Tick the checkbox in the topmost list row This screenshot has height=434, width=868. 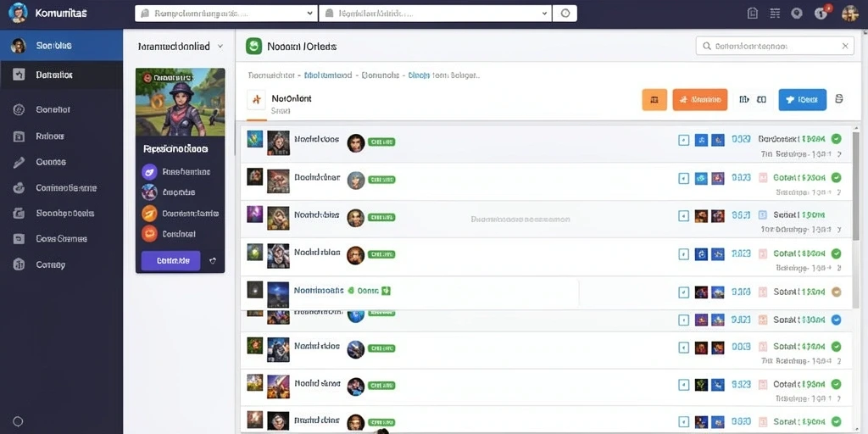click(x=684, y=140)
